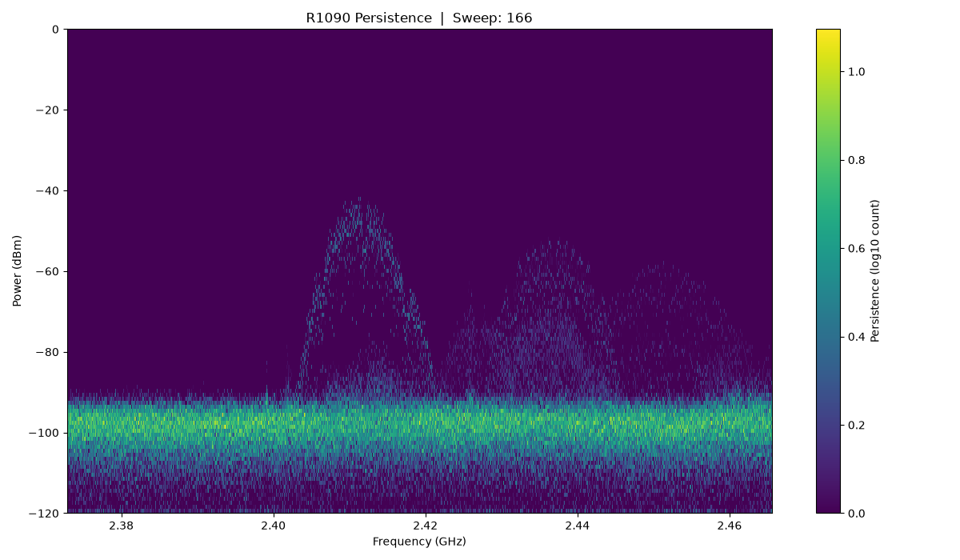The image size is (960, 560).
Task: Click the −60 power tick label
Action: 46,271
